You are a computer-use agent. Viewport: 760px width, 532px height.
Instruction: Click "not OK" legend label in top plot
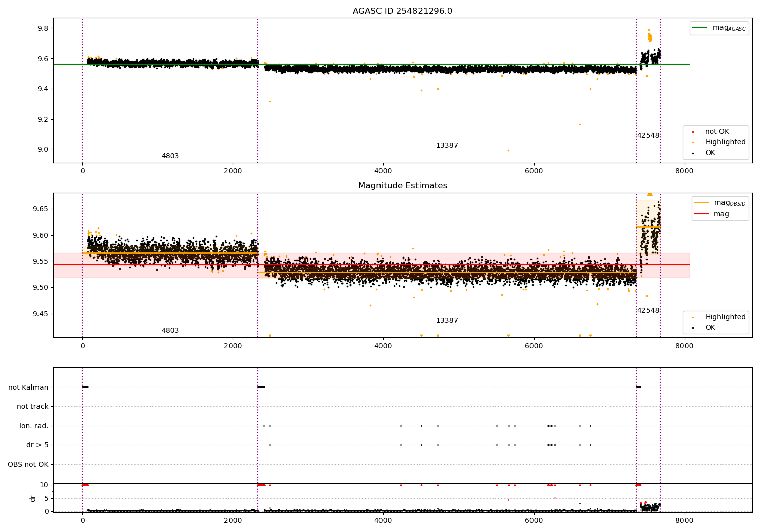[717, 132]
